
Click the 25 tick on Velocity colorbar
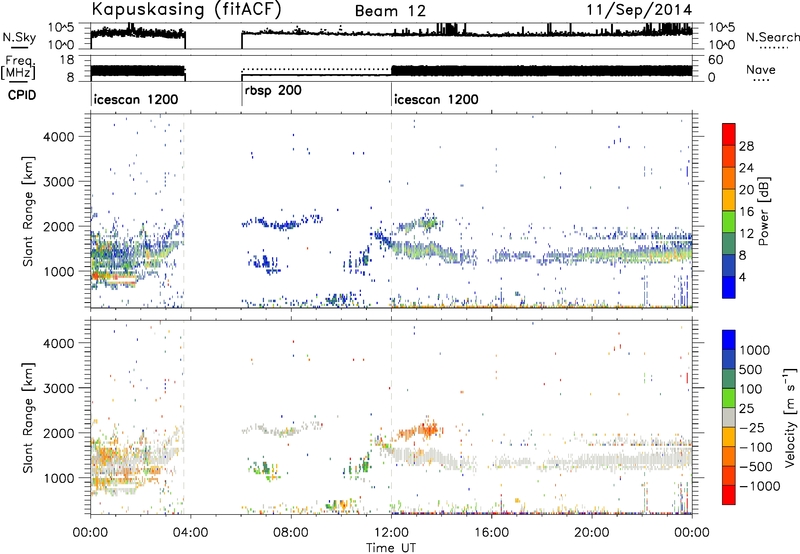coord(746,408)
